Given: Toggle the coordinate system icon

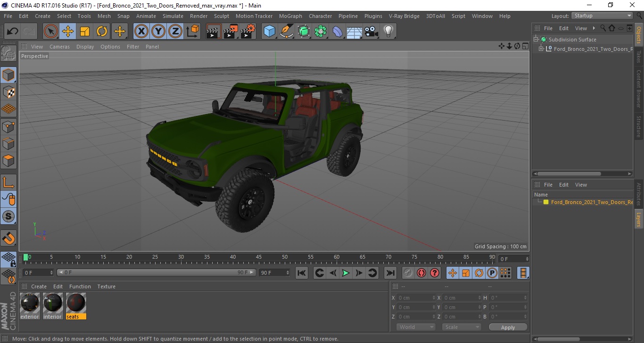Looking at the screenshot, I should click(193, 32).
